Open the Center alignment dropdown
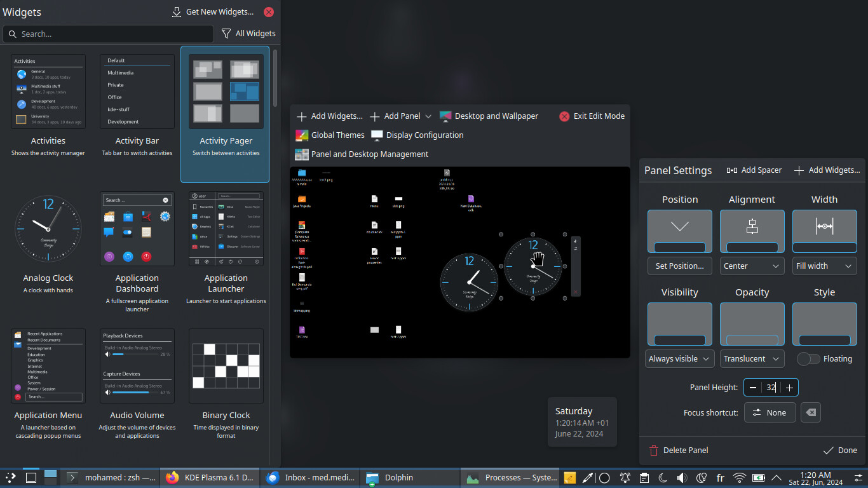This screenshot has width=868, height=488. (752, 266)
